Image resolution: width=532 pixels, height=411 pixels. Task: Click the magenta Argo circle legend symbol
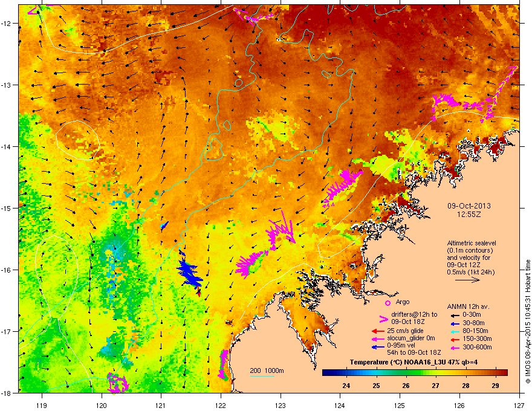[388, 303]
